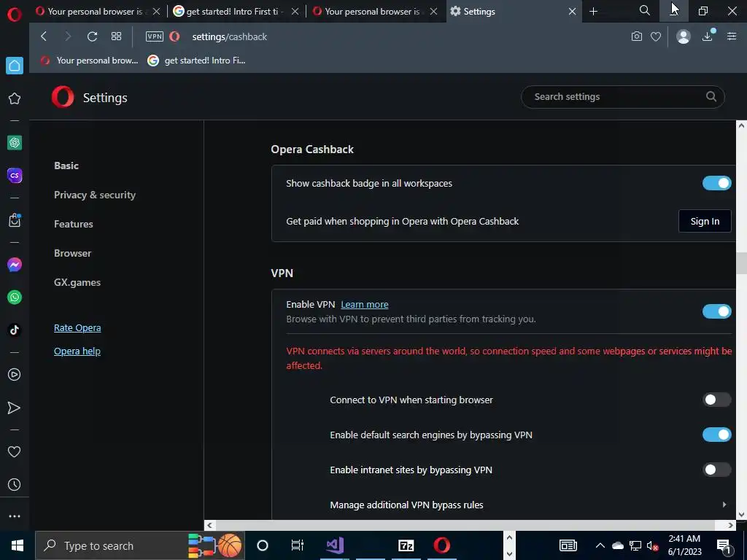
Task: Open the sidebar home icon
Action: [x=15, y=66]
